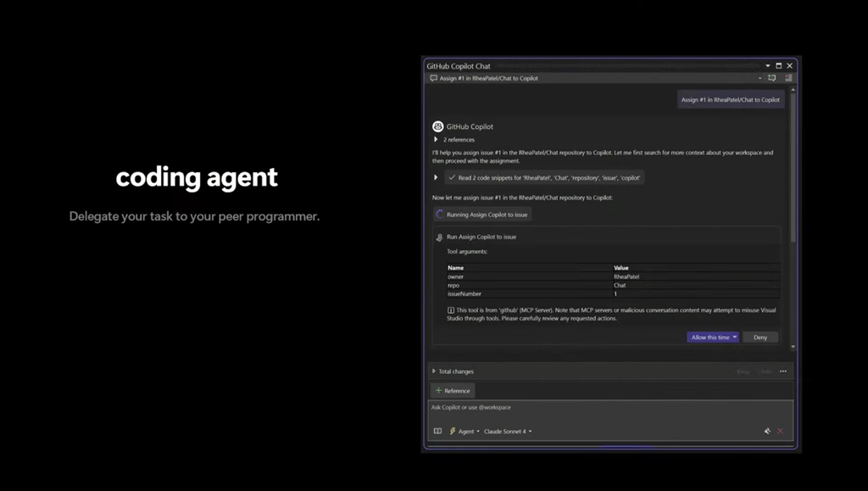The image size is (868, 491).
Task: Expand the Total changes section
Action: pos(434,371)
